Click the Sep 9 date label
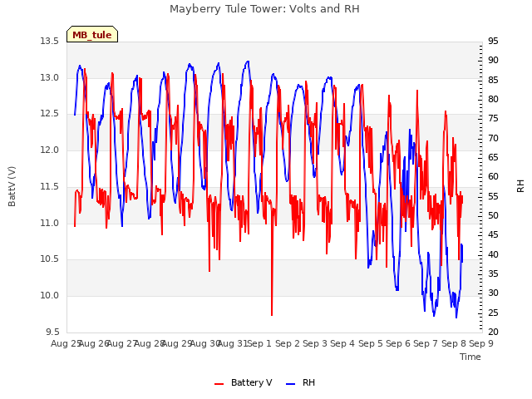Viewport: 532px width, 399px height. tap(481, 343)
